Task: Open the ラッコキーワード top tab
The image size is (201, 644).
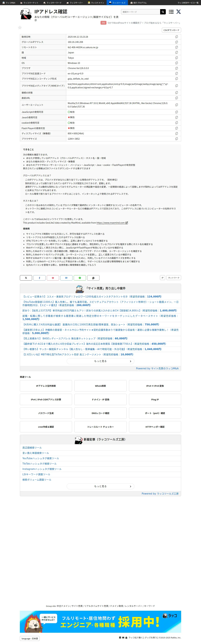Action: (x=52, y=3)
